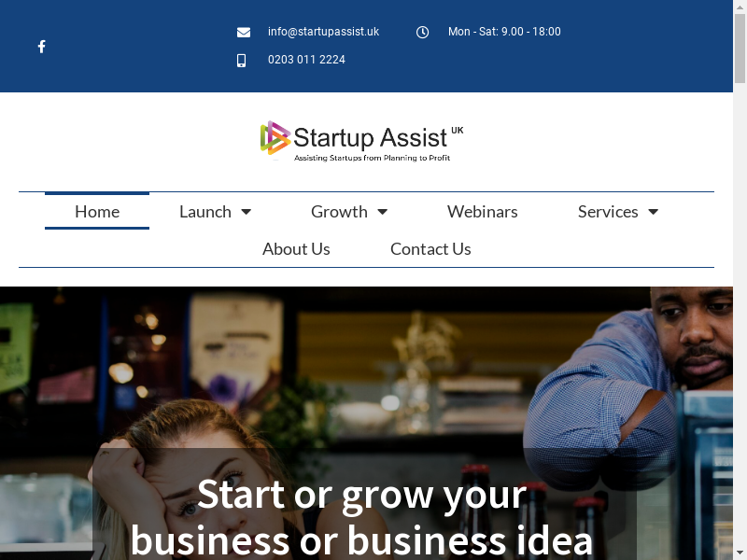Image resolution: width=747 pixels, height=560 pixels.
Task: Click the Launch menu label
Action: pyautogui.click(x=205, y=212)
